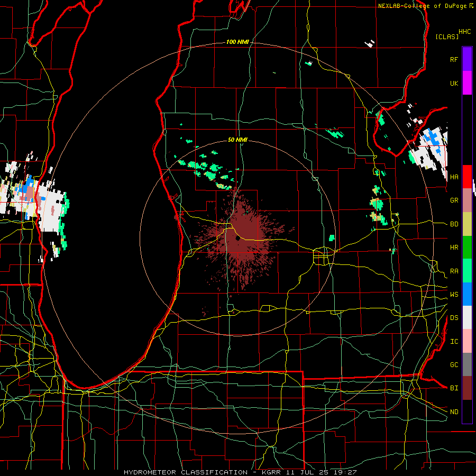Screen dimensions: 476x476
Task: Click the RA legend label
Action: click(454, 271)
